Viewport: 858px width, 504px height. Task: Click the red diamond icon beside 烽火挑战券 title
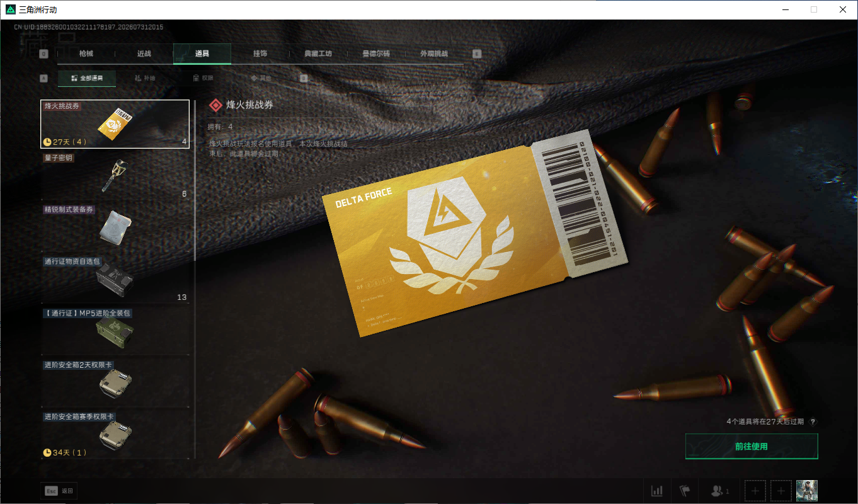coord(215,106)
